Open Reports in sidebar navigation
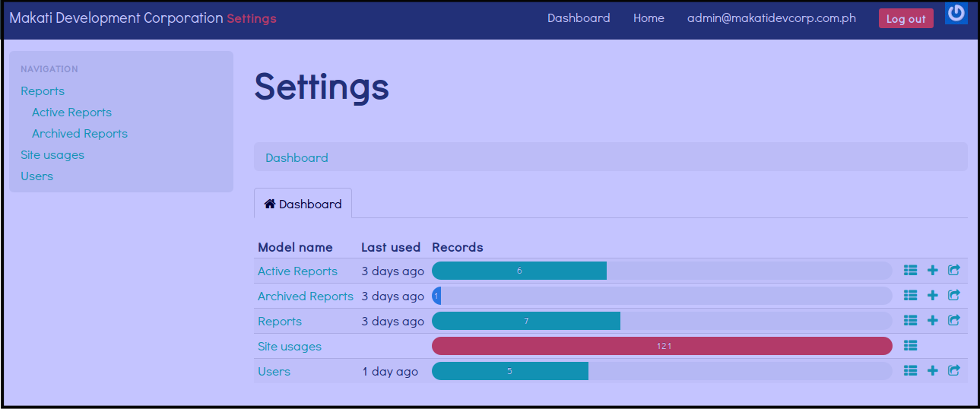Viewport: 980px width, 409px height. coord(43,91)
